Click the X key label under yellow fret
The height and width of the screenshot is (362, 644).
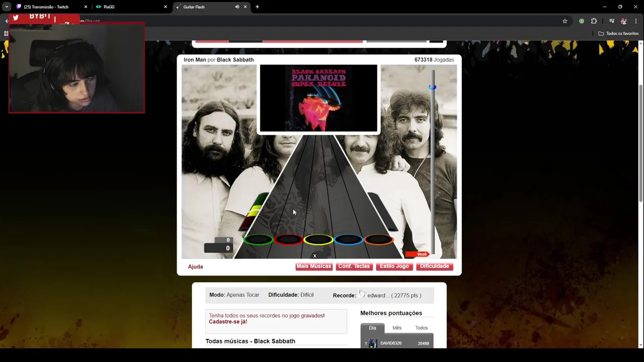pyautogui.click(x=315, y=256)
